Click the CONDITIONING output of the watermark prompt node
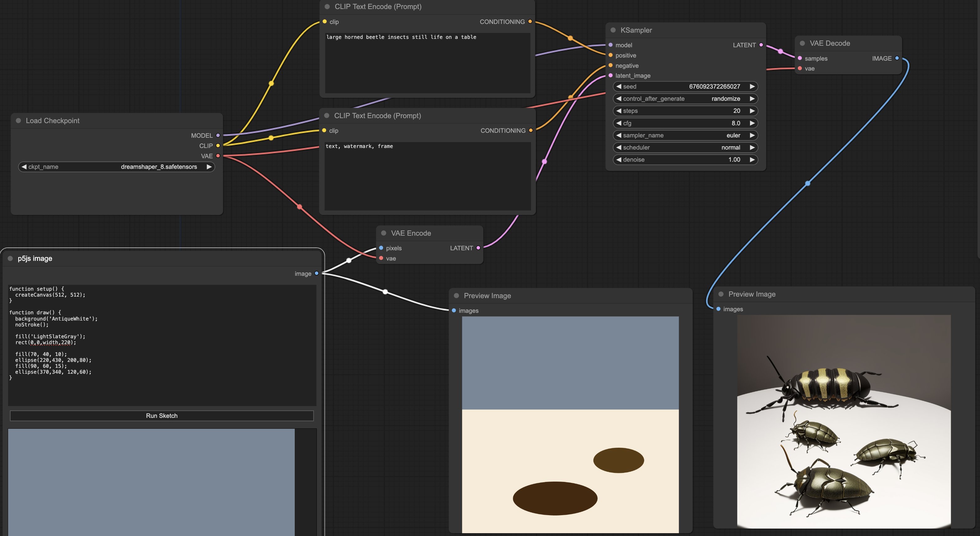Screen dimensions: 980x536 (531, 131)
